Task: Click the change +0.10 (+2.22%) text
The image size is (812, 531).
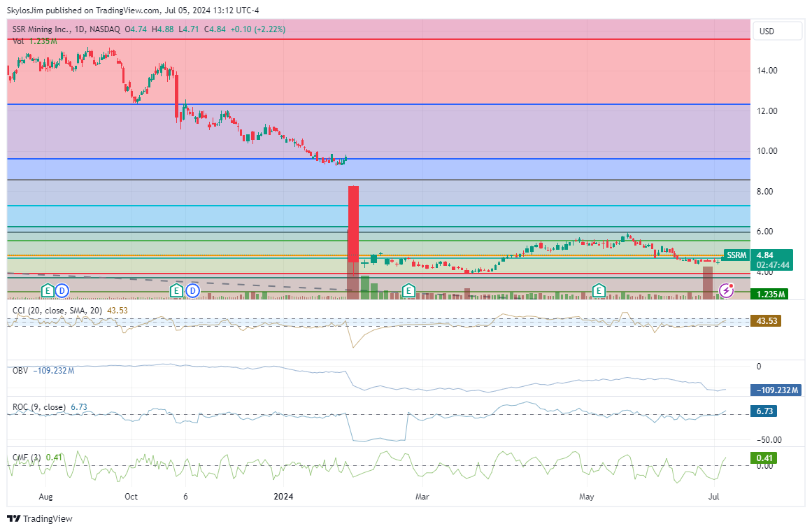Action: pos(258,29)
